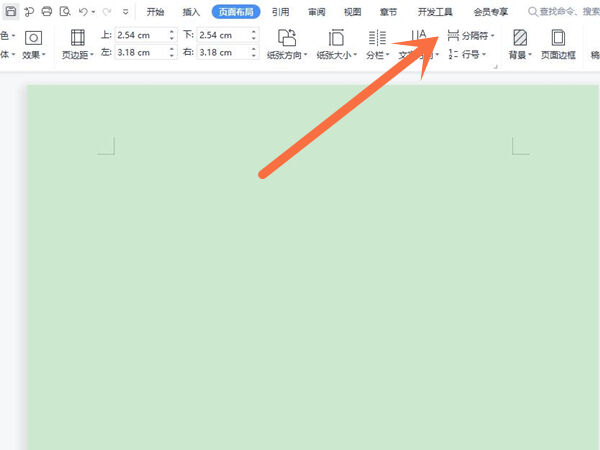Click the top margin (上) value field
Image resolution: width=600 pixels, height=450 pixels.
pyautogui.click(x=139, y=35)
